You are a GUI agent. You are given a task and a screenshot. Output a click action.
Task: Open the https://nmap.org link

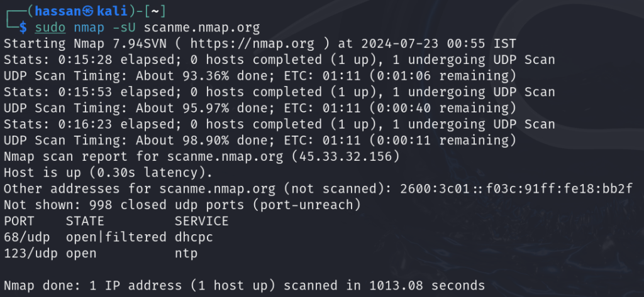(x=252, y=44)
